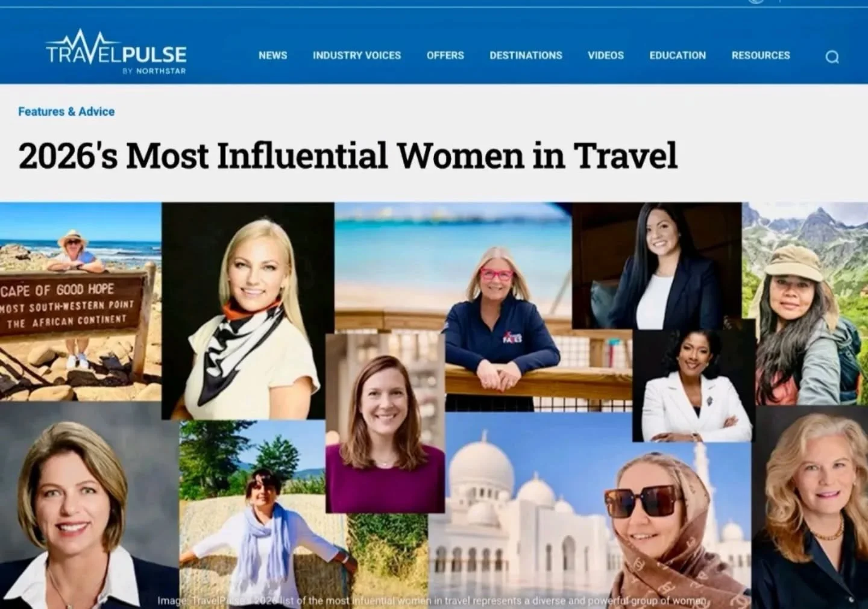Click the image caption text at bottom

point(432,601)
